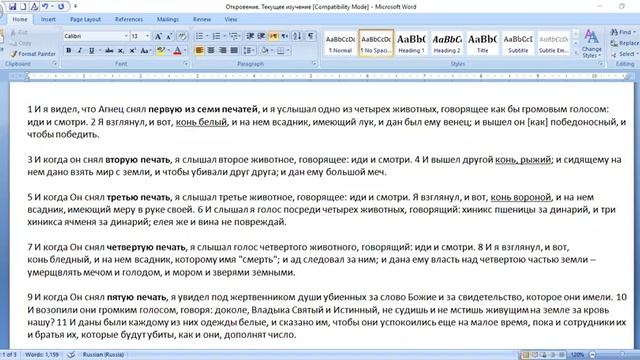Open the View tab
Image resolution: width=640 pixels, height=360 pixels.
point(231,19)
